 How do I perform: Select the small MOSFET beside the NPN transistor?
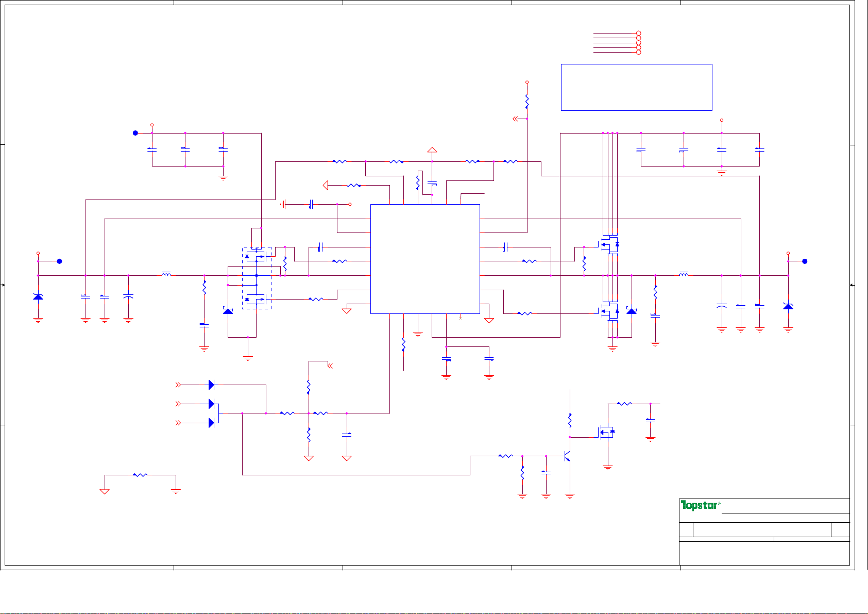(x=607, y=432)
